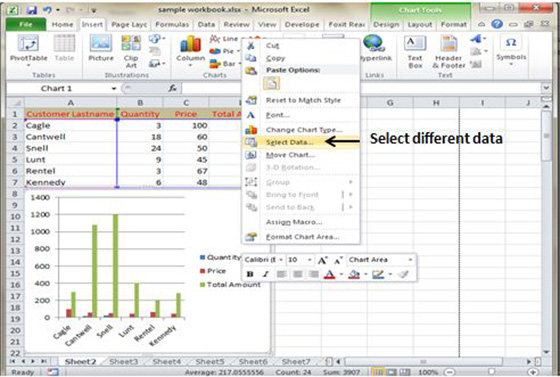This screenshot has height=377, width=560.
Task: Click the insert function fx icon
Action: point(173,88)
